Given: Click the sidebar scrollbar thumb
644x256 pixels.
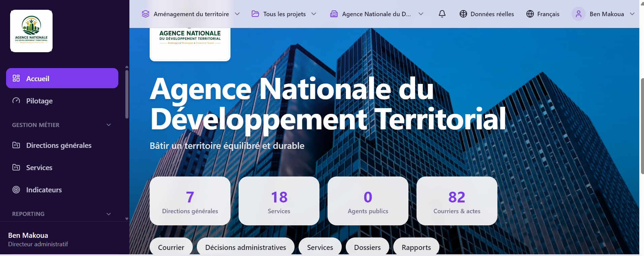Looking at the screenshot, I should pos(127,94).
